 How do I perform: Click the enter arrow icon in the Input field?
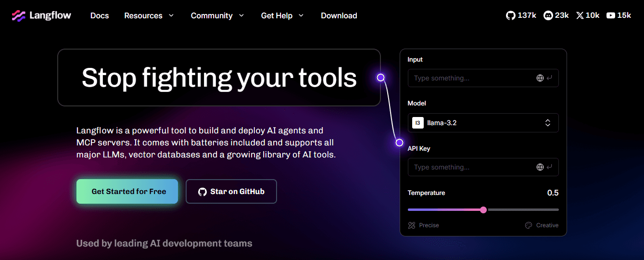pos(549,78)
